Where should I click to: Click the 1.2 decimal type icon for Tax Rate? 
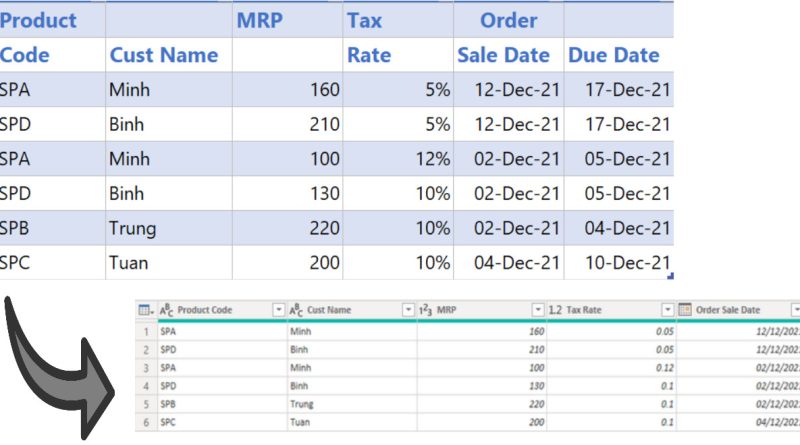555,310
